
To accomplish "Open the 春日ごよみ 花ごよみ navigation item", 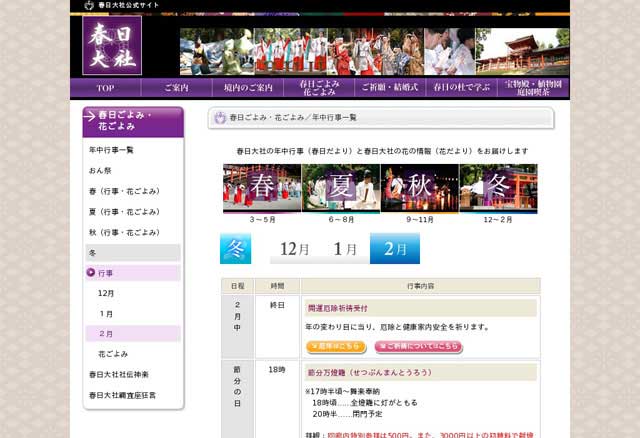I will (319, 88).
